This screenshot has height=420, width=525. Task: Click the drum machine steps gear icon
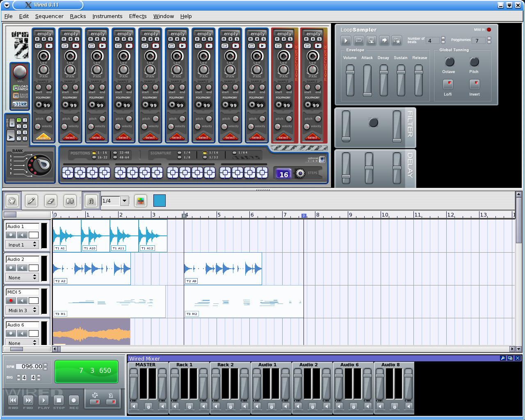pos(300,173)
